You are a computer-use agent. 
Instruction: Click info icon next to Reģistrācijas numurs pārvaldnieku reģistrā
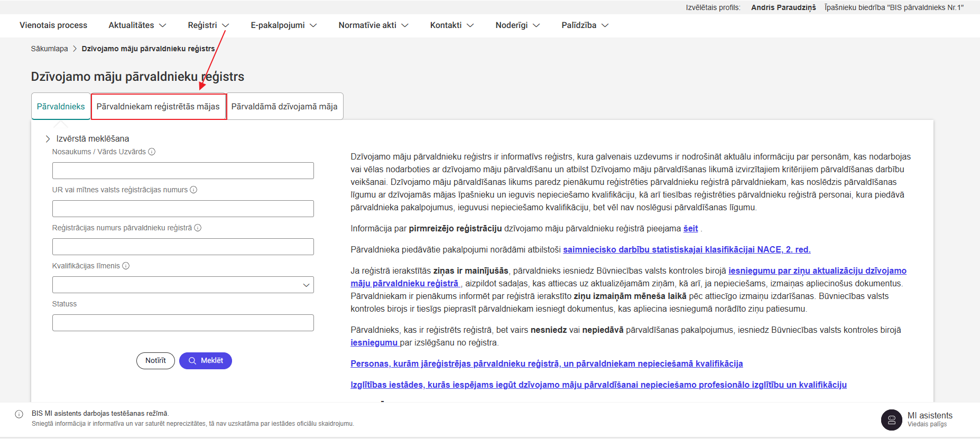[198, 228]
